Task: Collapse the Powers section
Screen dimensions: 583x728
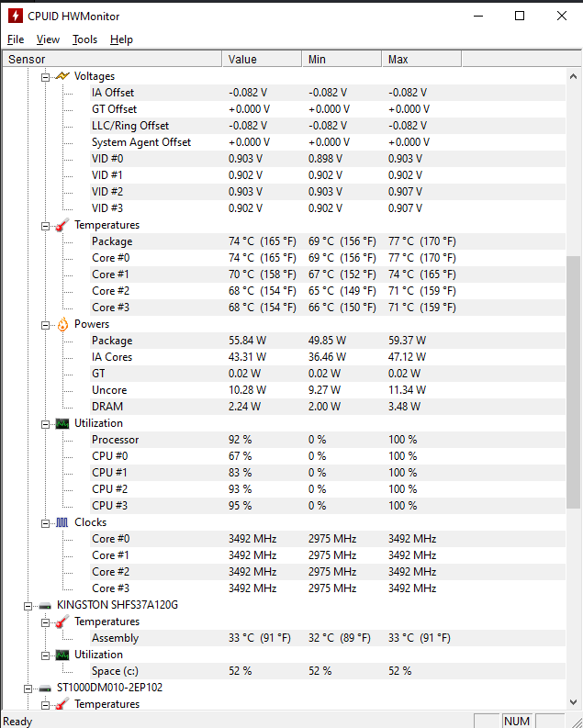Action: (45, 324)
